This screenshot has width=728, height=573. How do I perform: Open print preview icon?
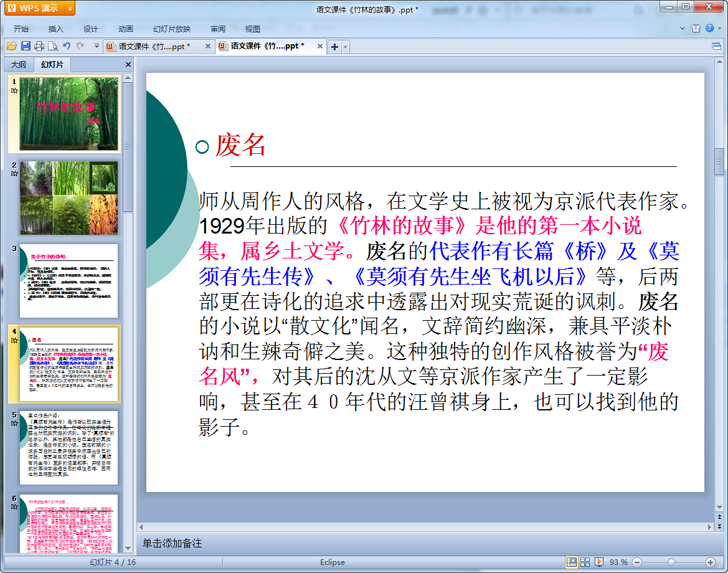click(x=53, y=46)
